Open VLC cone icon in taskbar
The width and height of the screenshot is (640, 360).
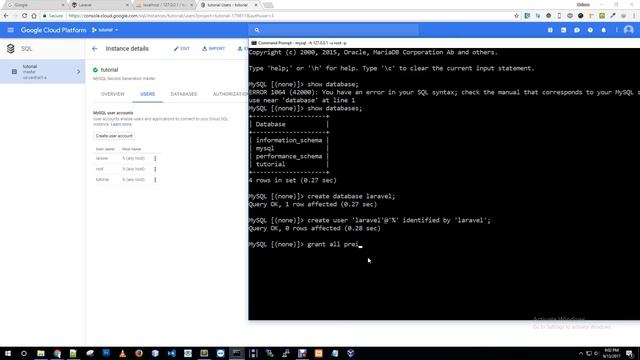tap(122, 353)
